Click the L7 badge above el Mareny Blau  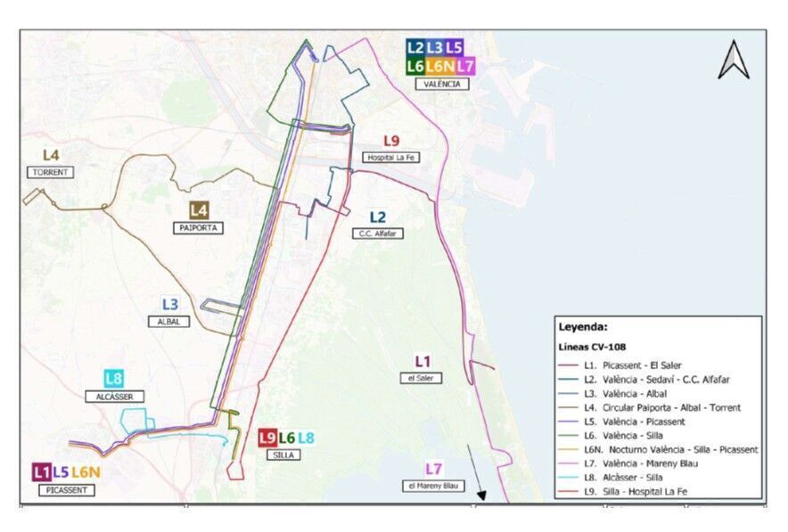[x=433, y=469]
